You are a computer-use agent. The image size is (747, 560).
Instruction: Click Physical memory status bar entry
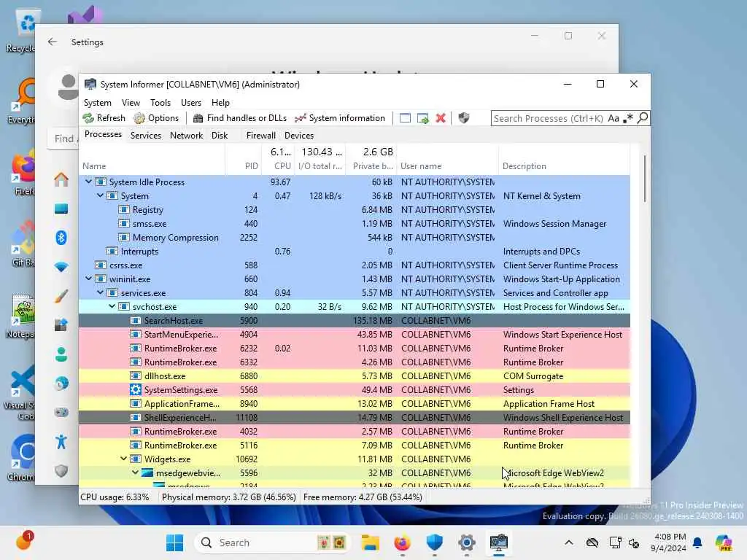pos(228,497)
